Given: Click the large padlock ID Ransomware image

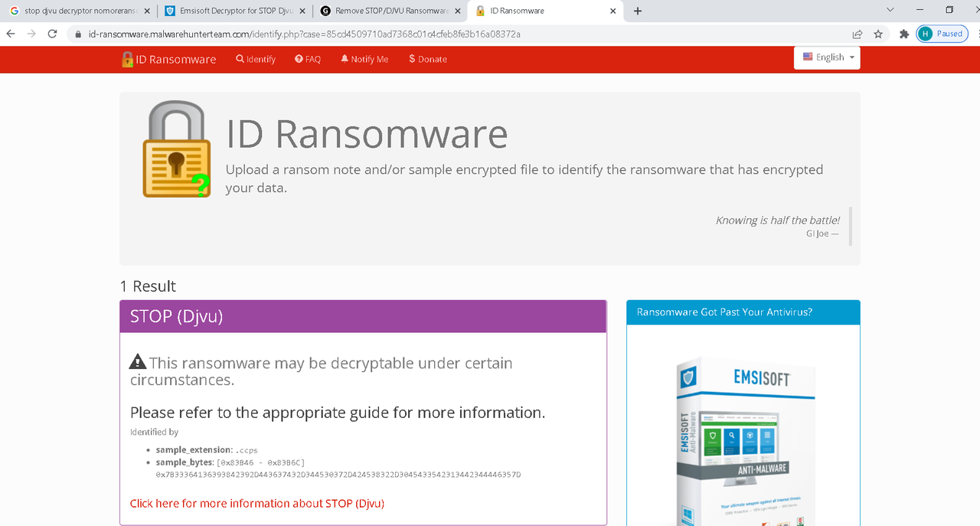Looking at the screenshot, I should tap(177, 149).
